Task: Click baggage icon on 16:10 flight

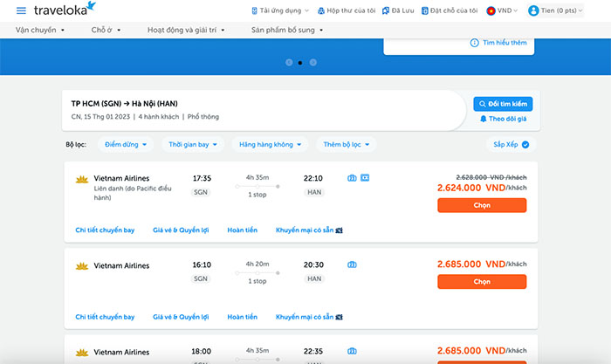Action: [x=352, y=264]
